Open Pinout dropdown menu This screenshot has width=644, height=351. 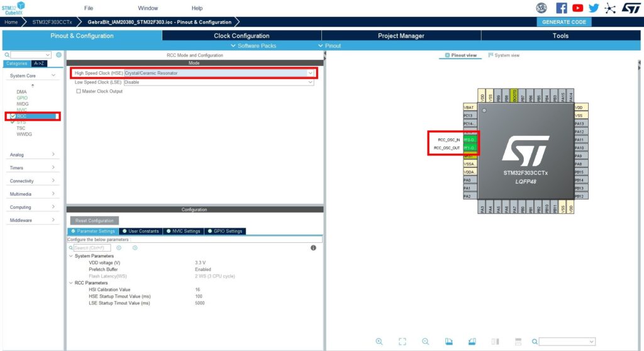pos(330,46)
